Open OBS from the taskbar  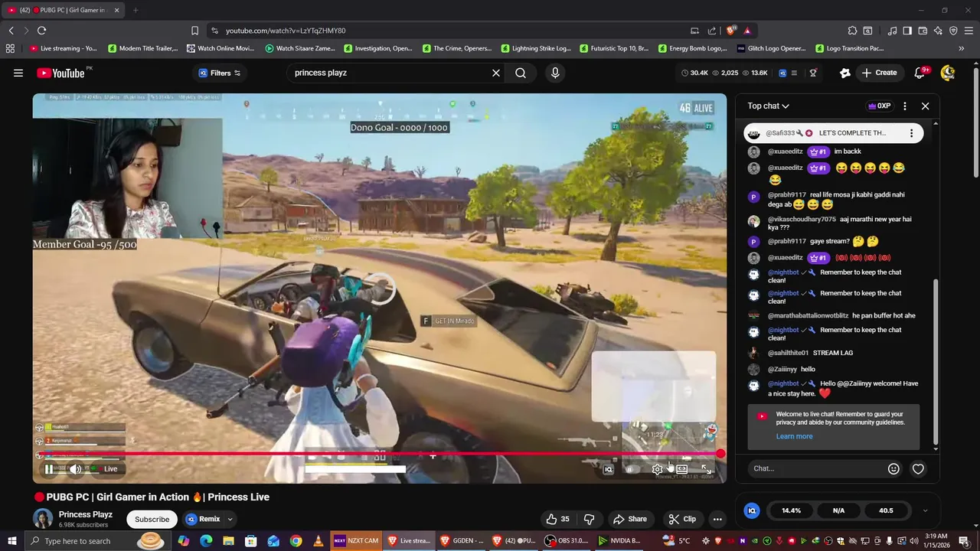566,541
